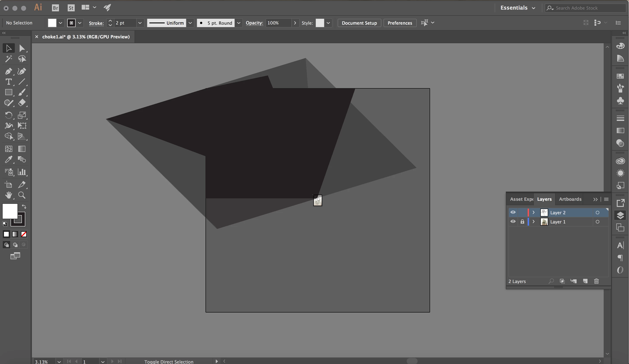Open the stroke weight dropdown
The height and width of the screenshot is (364, 629).
[x=140, y=23]
